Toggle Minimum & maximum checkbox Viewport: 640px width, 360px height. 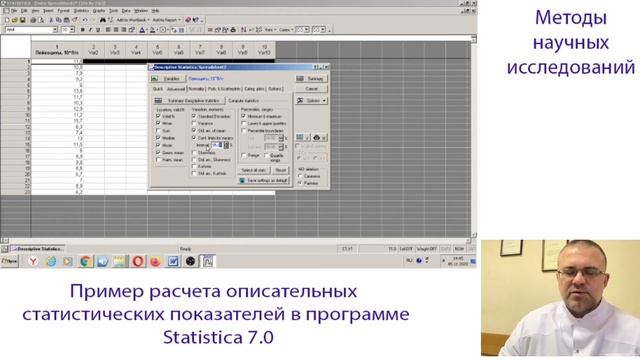tap(244, 116)
